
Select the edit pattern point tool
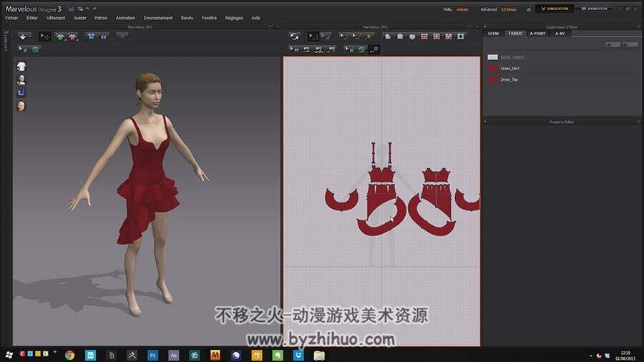(326, 36)
